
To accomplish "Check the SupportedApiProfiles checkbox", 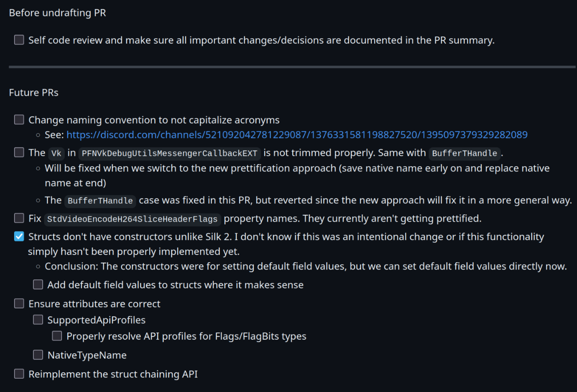I will click(x=38, y=319).
